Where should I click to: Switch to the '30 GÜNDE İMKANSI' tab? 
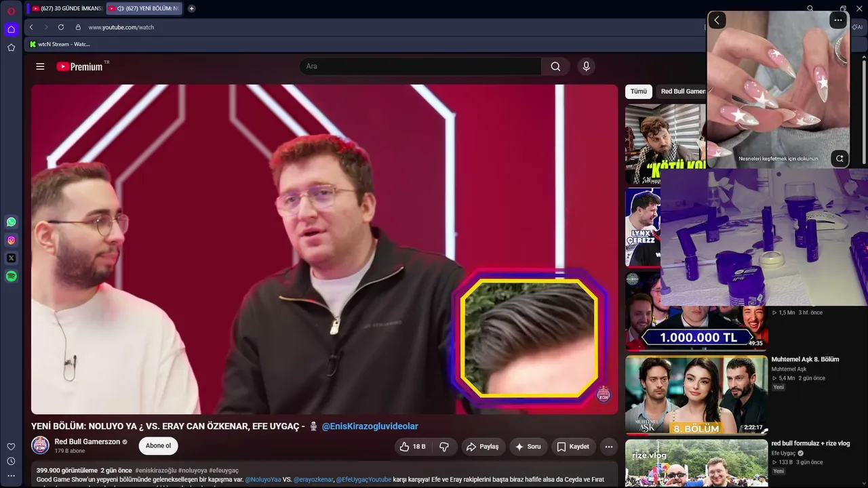[66, 9]
